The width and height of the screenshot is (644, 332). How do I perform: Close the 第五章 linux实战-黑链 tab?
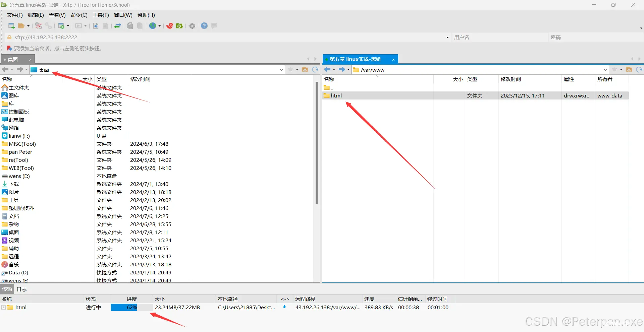393,60
